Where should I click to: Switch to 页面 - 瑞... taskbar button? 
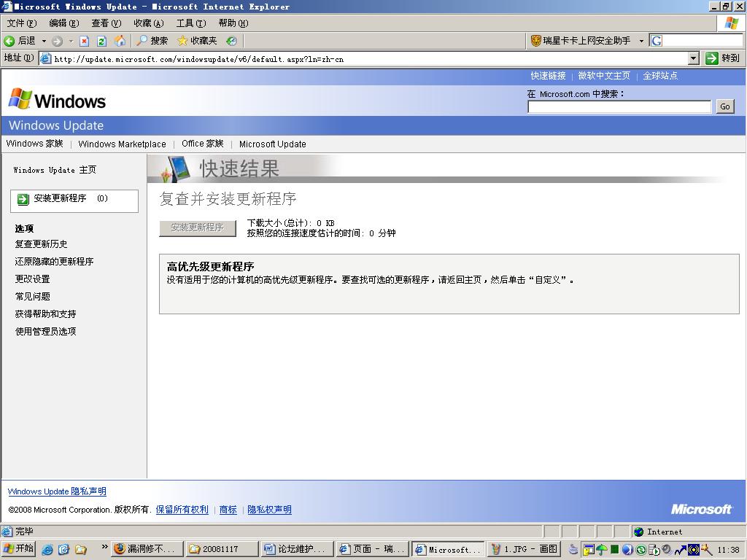pyautogui.click(x=372, y=549)
